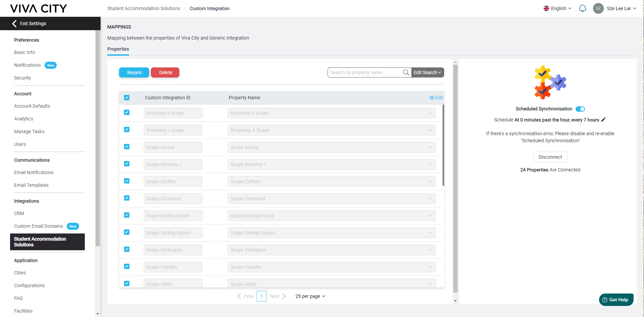This screenshot has width=644, height=317.
Task: Click the Viva City logo
Action: click(x=39, y=8)
